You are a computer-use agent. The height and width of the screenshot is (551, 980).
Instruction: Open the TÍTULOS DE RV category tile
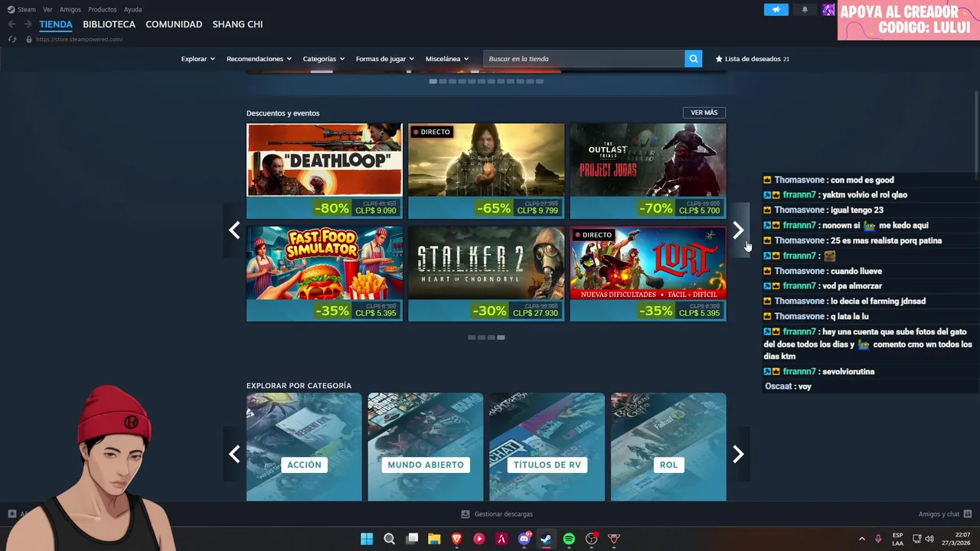[547, 448]
